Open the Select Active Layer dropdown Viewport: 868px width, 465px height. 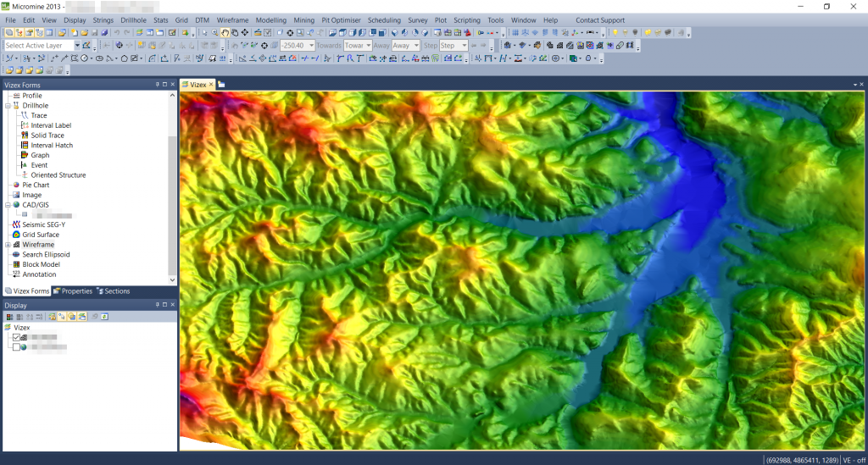tap(78, 46)
